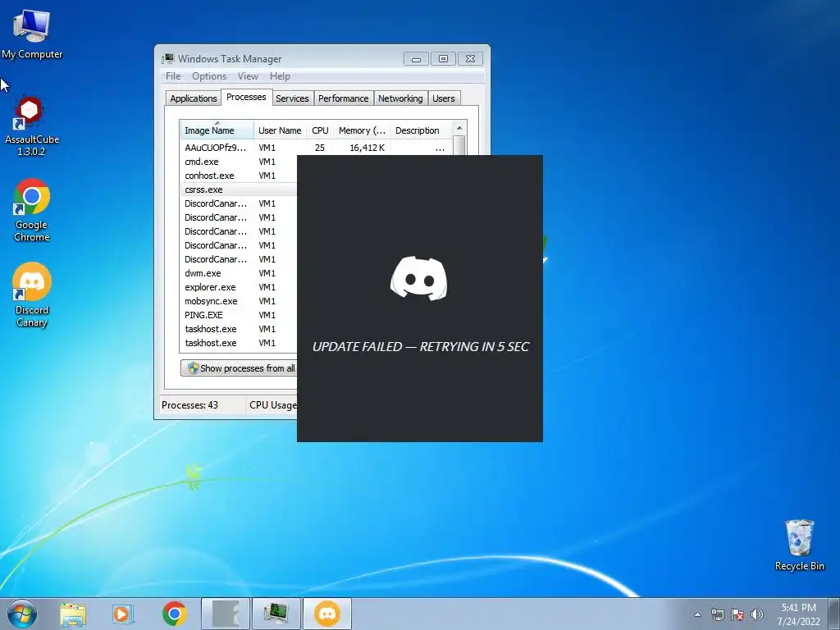This screenshot has width=840, height=630.
Task: Select the AAuCUOPfz9... process row
Action: tap(316, 148)
